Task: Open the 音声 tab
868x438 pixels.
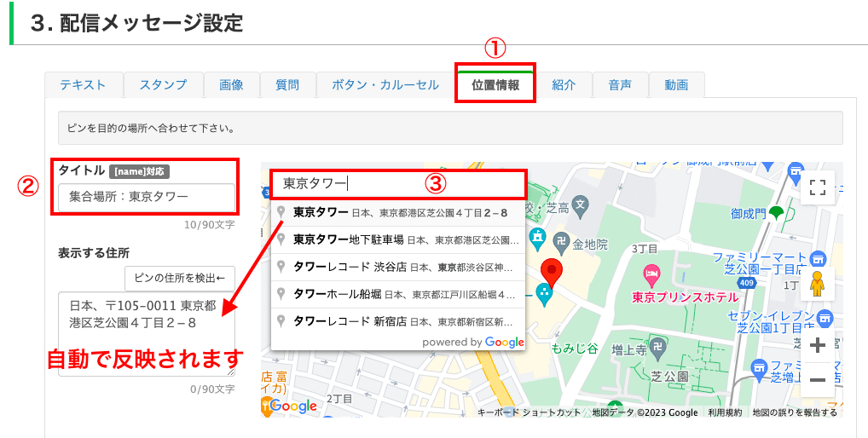Action: click(x=620, y=85)
